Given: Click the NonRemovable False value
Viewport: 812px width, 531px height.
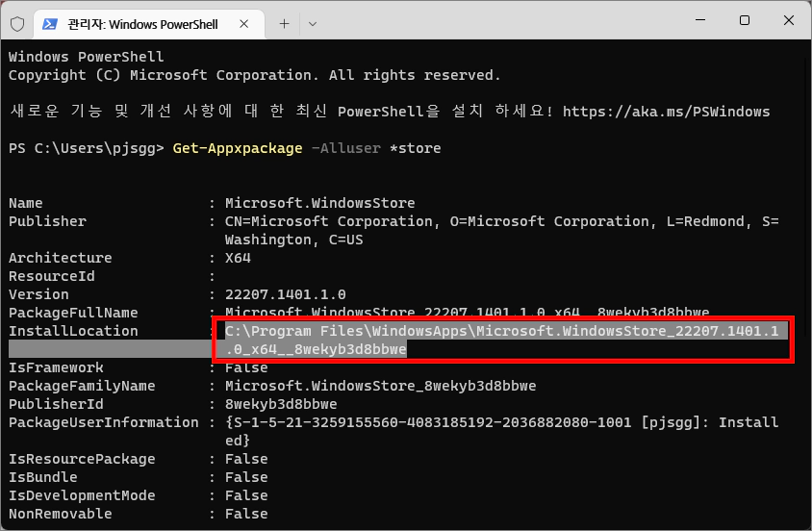Looking at the screenshot, I should (246, 514).
